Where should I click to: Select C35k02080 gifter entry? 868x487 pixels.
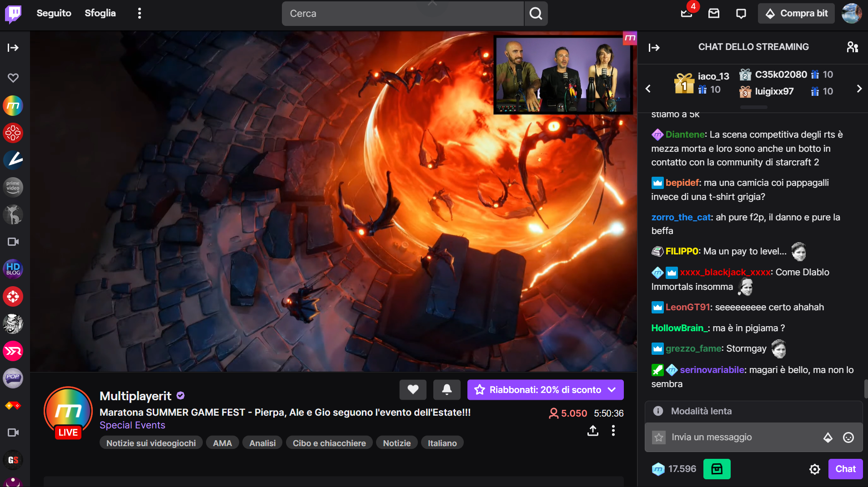[786, 75]
